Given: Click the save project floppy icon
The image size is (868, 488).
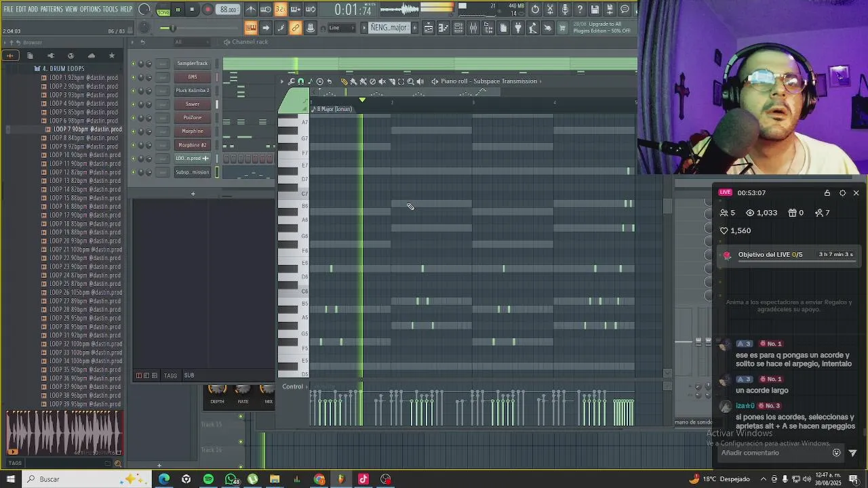Looking at the screenshot, I should (595, 9).
